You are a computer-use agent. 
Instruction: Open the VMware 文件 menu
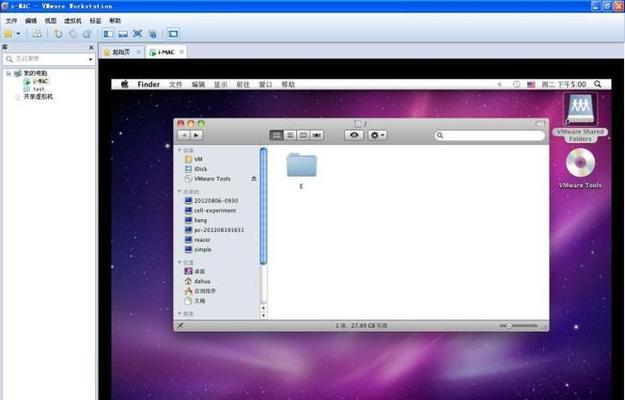tap(12, 21)
